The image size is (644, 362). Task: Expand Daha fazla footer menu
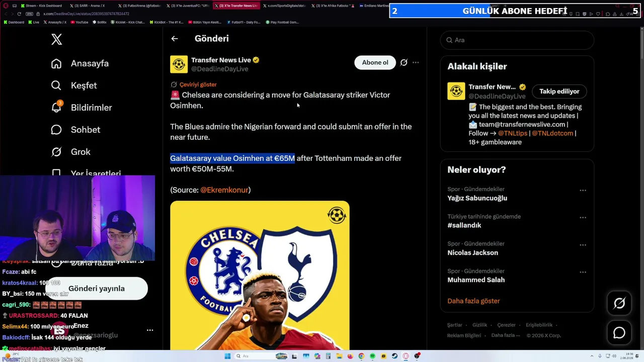[x=506, y=336]
